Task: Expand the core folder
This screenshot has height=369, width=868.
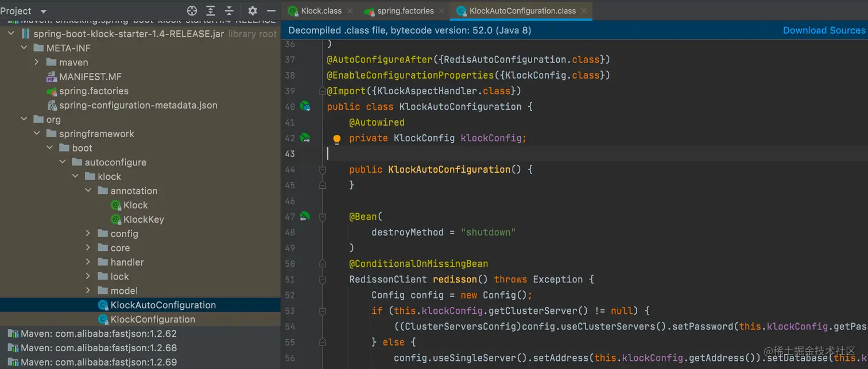Action: 88,248
